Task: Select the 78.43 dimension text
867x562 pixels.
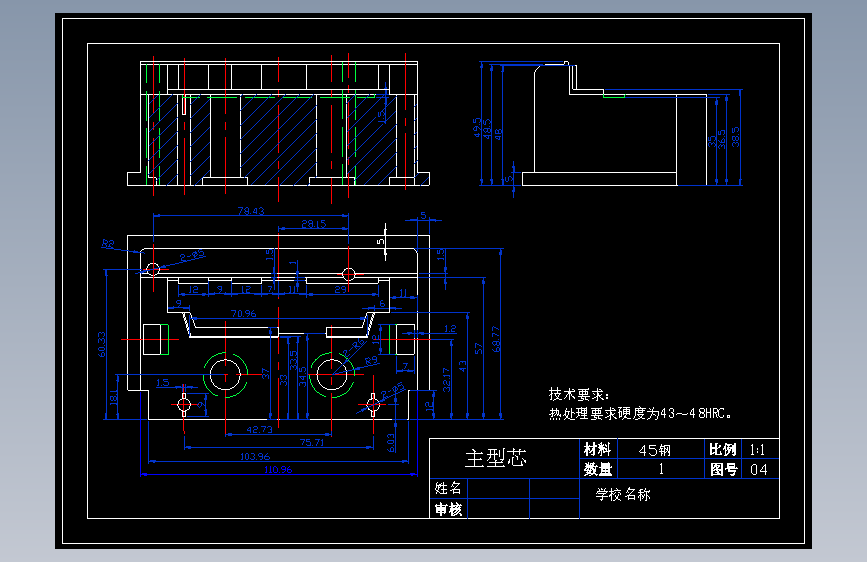Action: tap(251, 211)
